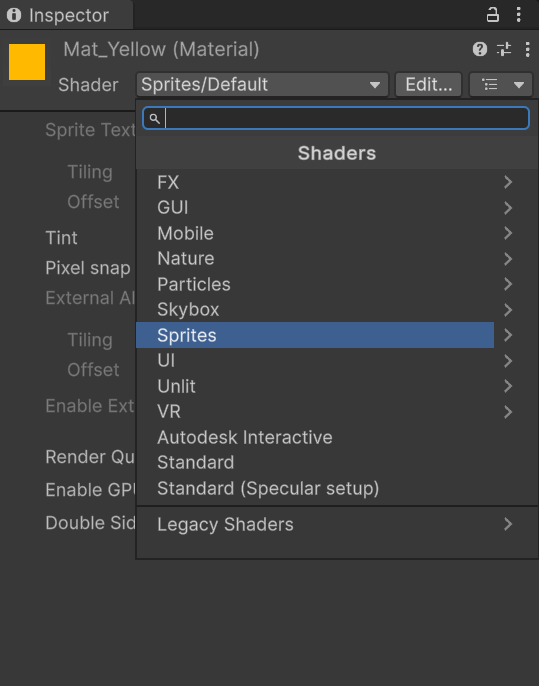Screen dimensions: 539x686
Task: Click the shader search field
Action: point(336,118)
